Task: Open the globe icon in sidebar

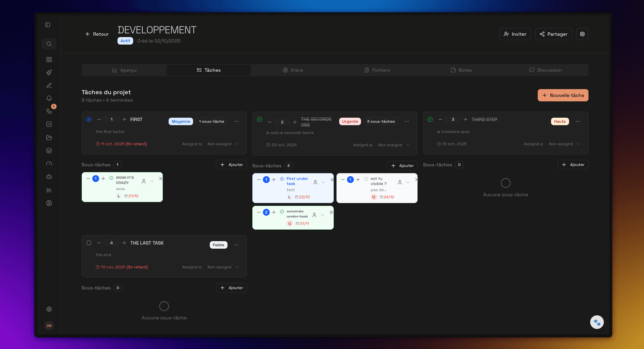Action: click(49, 203)
